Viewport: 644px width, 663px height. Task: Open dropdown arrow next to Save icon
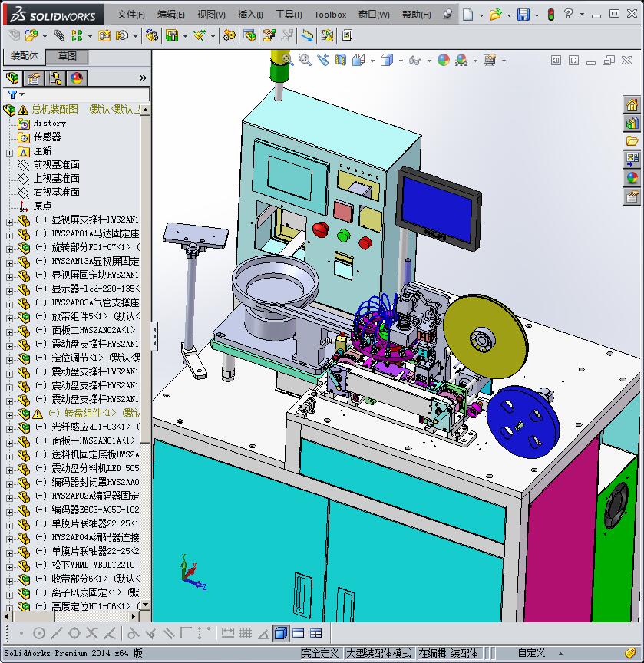click(537, 15)
